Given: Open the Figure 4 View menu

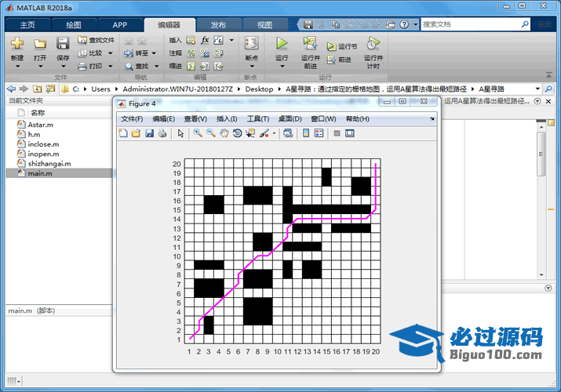Looking at the screenshot, I should (x=195, y=119).
